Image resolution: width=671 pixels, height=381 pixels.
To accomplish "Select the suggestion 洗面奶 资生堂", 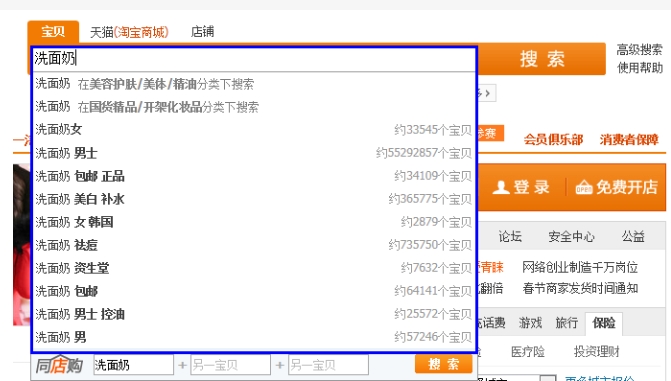I will click(254, 268).
